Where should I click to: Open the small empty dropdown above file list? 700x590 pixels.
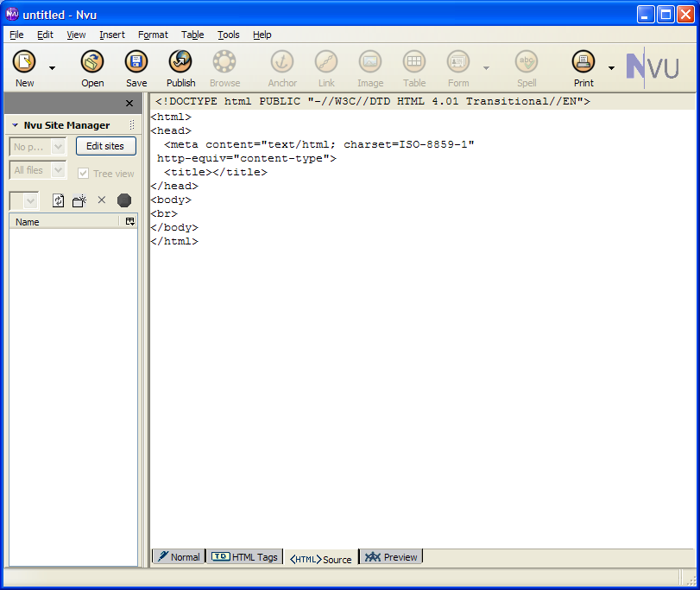(x=24, y=200)
